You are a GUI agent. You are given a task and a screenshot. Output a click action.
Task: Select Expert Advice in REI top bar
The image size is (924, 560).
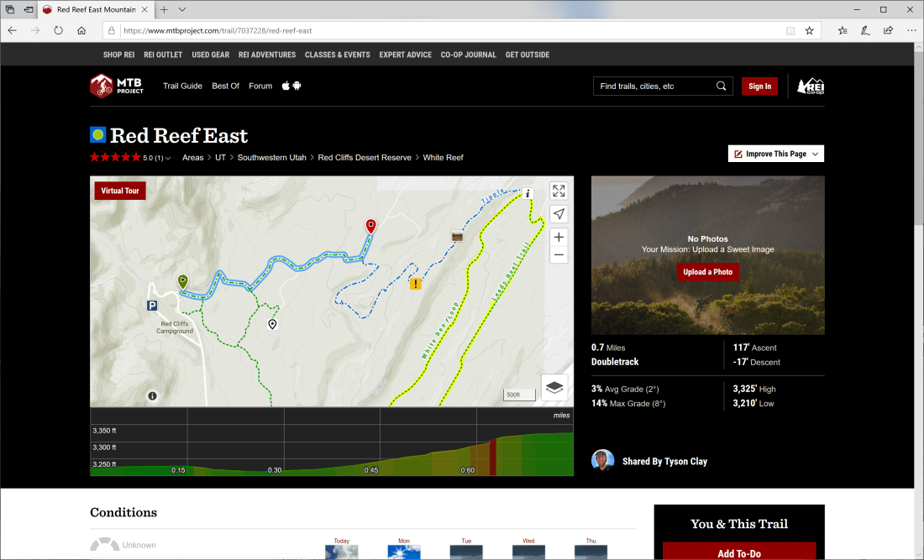405,55
